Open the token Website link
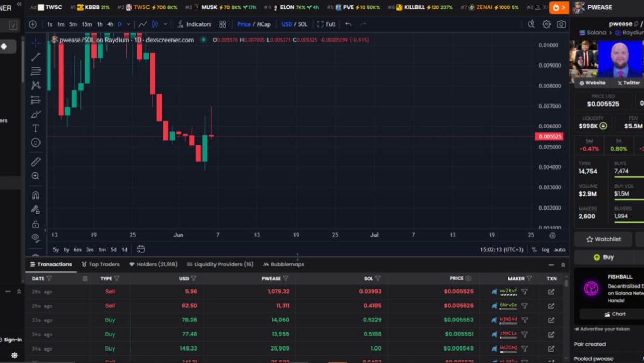 coord(592,83)
